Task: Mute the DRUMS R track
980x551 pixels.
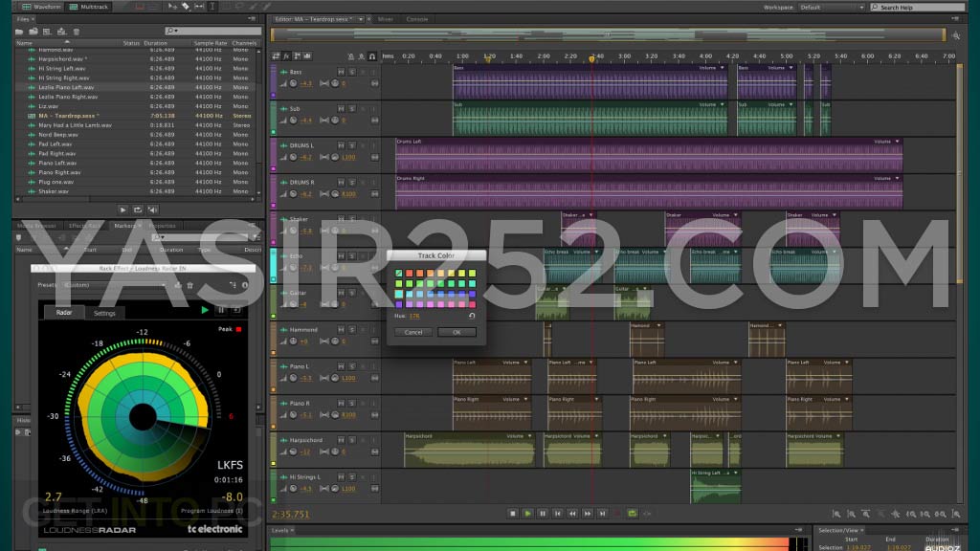Action: (341, 183)
